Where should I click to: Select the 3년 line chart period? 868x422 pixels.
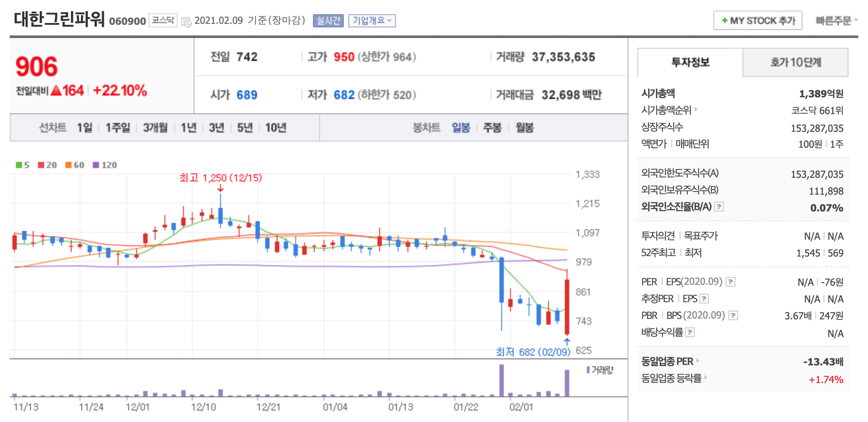[x=217, y=128]
